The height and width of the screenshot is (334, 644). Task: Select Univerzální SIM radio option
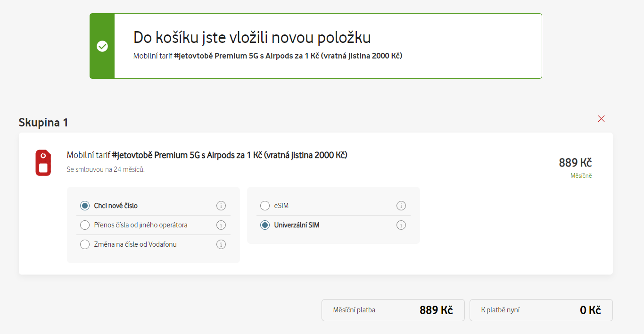coord(265,225)
